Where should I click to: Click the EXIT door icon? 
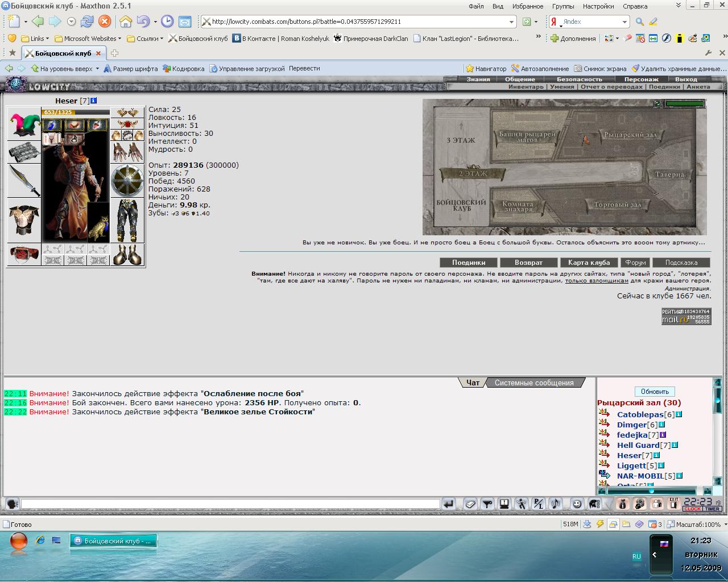point(674,504)
